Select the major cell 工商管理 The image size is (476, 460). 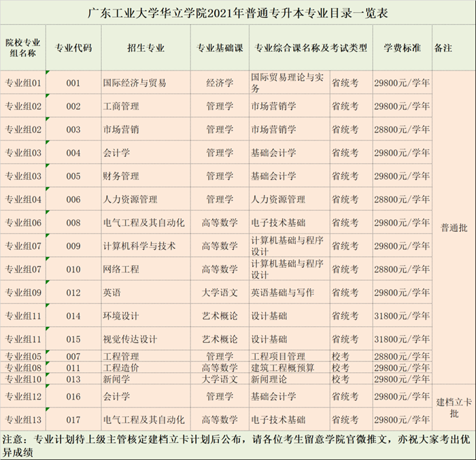(x=146, y=106)
